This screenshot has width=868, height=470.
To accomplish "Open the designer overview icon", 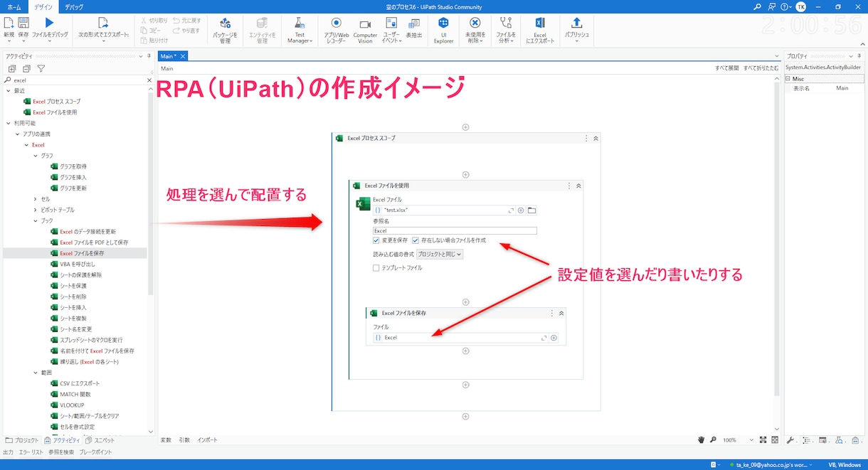I will pos(775,440).
